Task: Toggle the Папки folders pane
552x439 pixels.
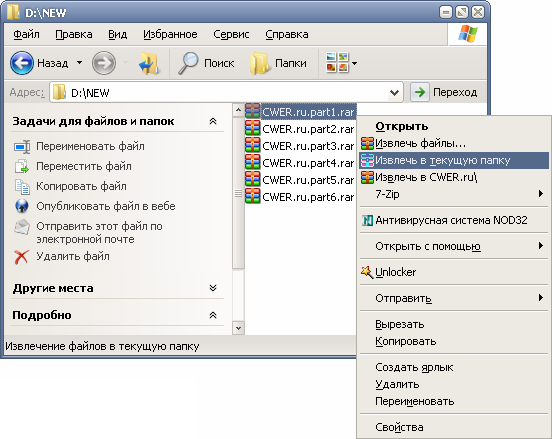Action: pos(278,63)
